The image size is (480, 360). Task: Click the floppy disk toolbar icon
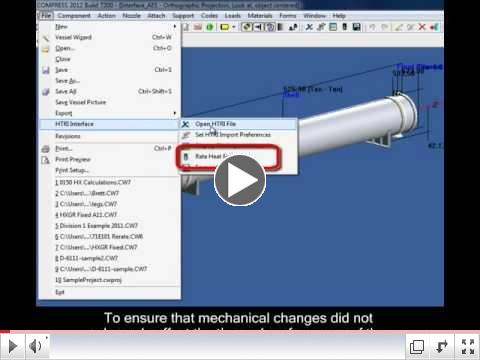(x=356, y=27)
